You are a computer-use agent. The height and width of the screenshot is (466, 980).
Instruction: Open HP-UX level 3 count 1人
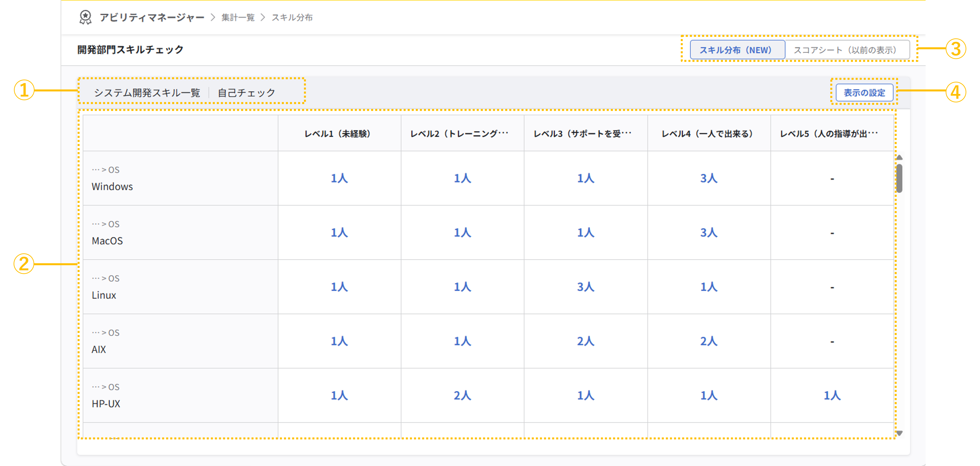(585, 396)
